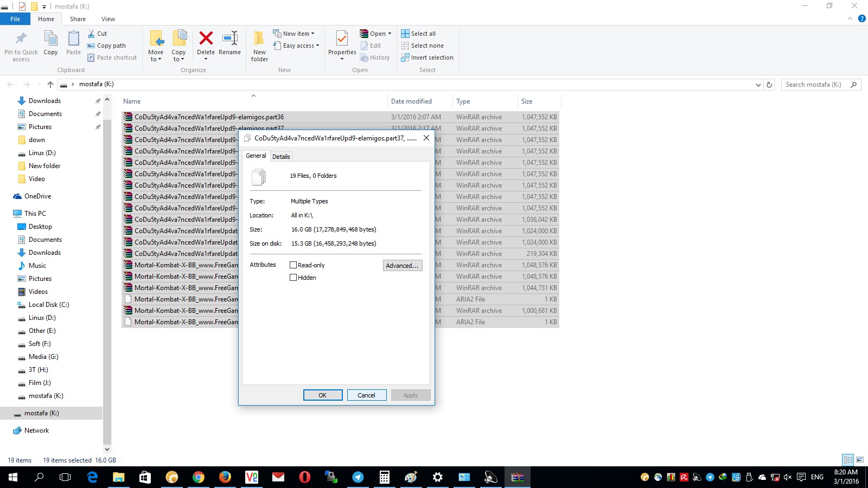868x488 pixels.
Task: Close the properties dialog
Action: (426, 138)
